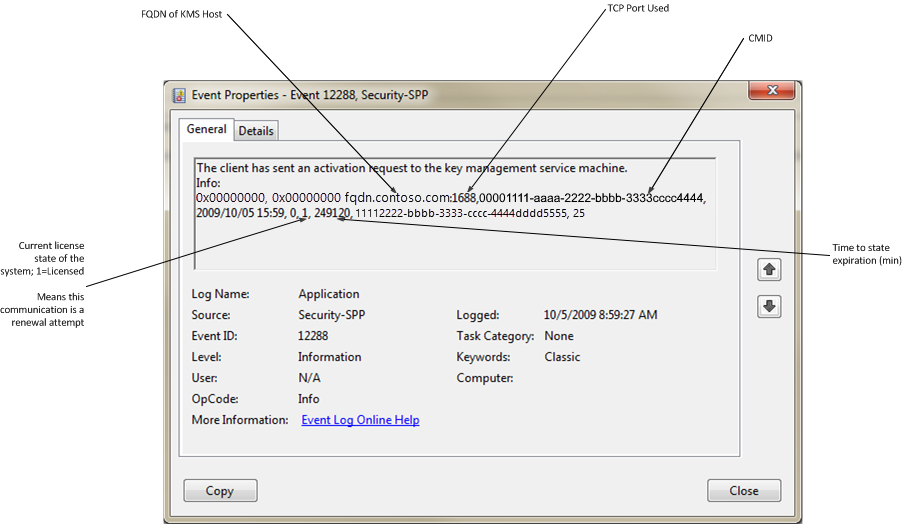
Task: Click the Log Name: label
Action: [220, 294]
